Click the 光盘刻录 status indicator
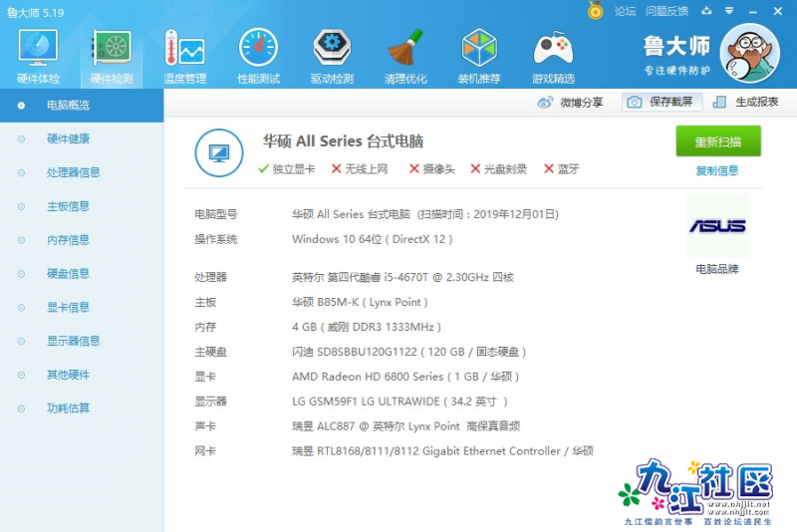 [x=499, y=168]
